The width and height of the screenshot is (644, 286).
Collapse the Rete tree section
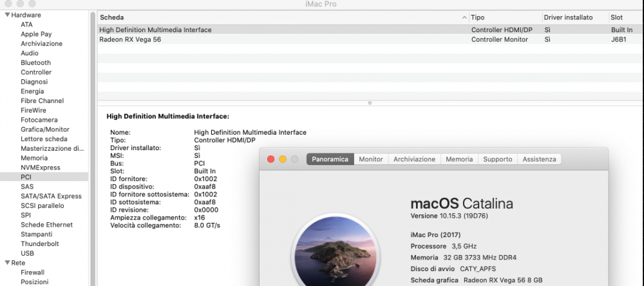[7, 263]
